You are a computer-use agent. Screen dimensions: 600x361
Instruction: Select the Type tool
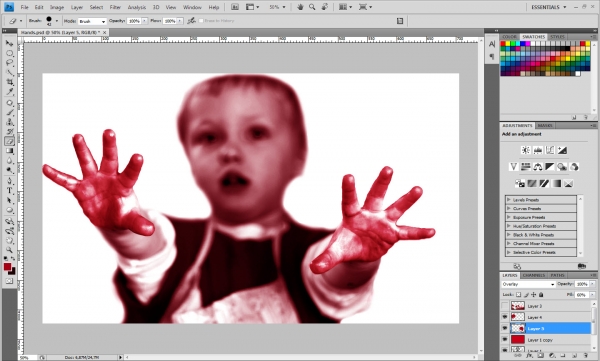tap(9, 190)
